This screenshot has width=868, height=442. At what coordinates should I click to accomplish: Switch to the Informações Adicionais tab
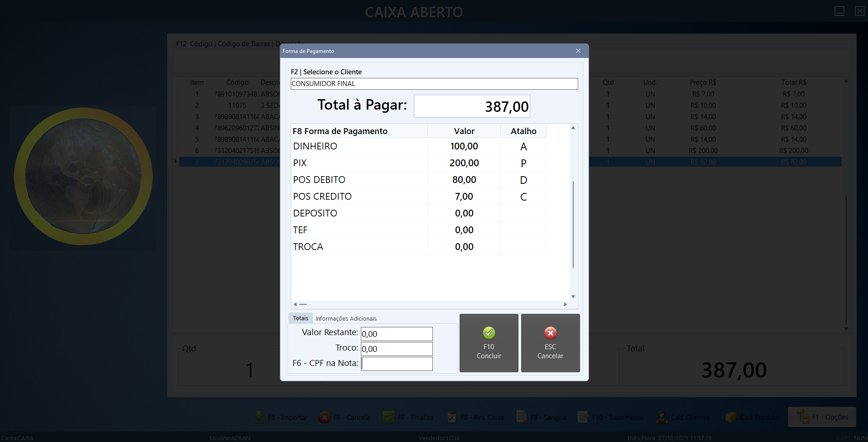[345, 318]
